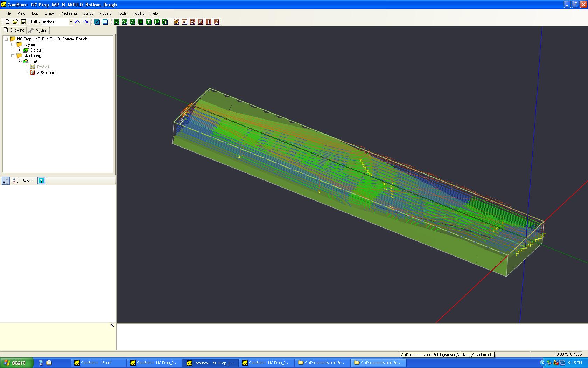Open the View menu
Viewport: 588px width, 368px height.
21,13
